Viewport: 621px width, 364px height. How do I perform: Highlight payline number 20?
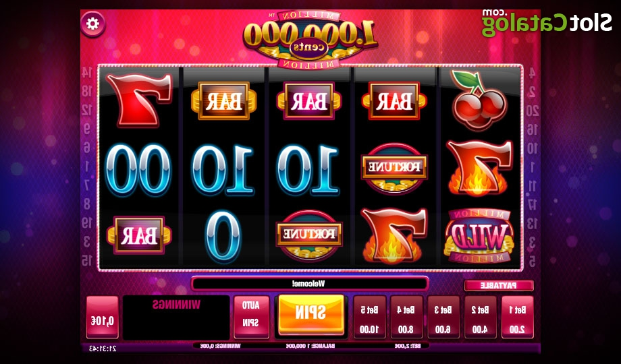533,111
